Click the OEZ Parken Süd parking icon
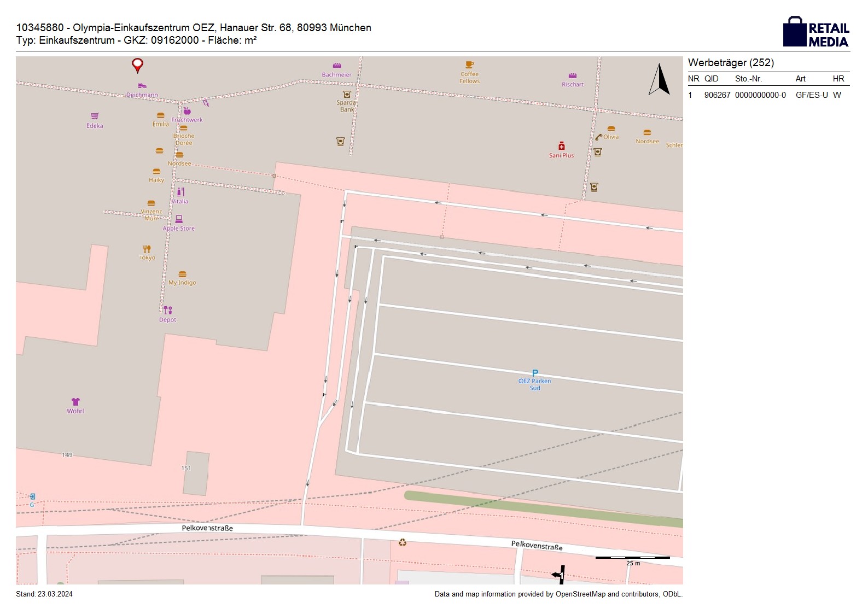 pos(535,373)
